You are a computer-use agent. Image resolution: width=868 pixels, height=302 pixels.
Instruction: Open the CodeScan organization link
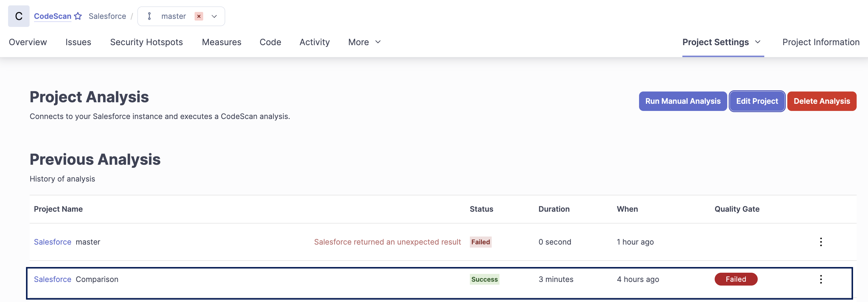point(53,16)
